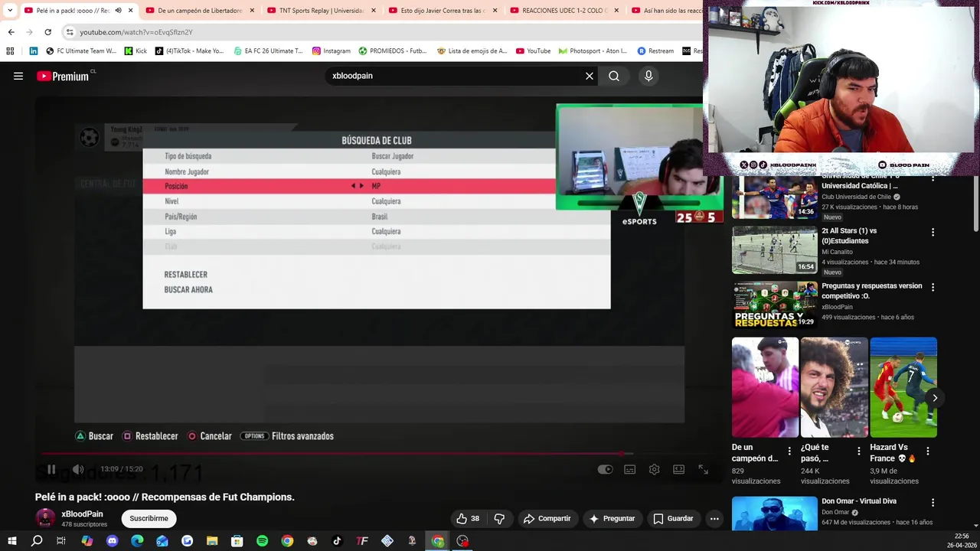Subscribe via the Suscribirme button
980x551 pixels.
click(149, 518)
